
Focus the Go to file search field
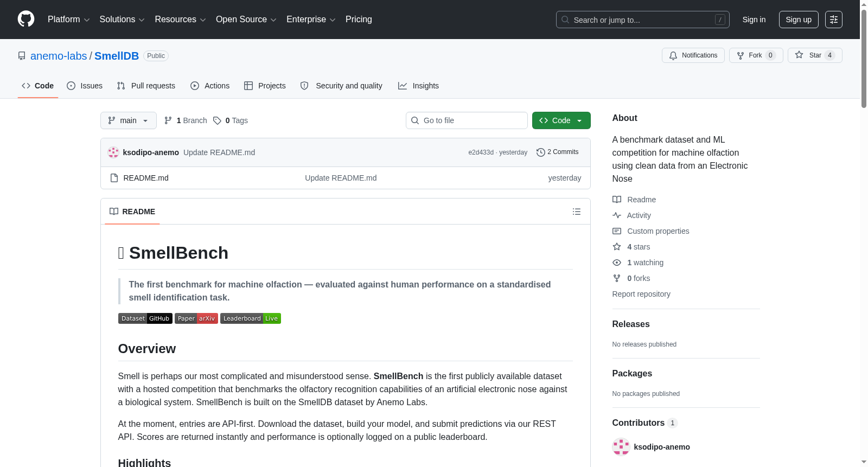point(467,120)
